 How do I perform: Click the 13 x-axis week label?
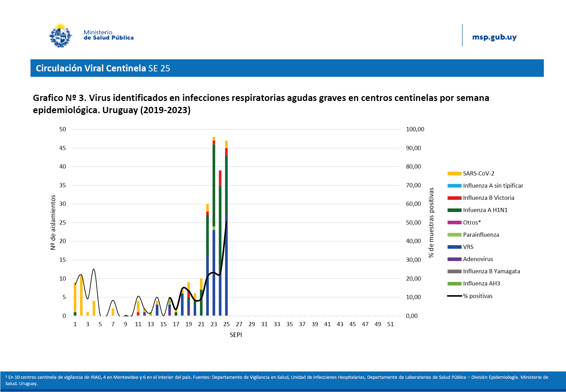(151, 324)
